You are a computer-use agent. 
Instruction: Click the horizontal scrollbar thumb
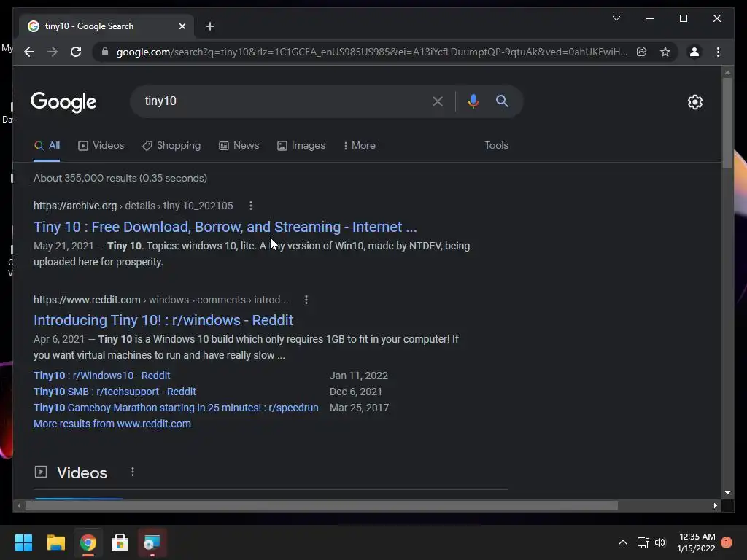point(322,506)
